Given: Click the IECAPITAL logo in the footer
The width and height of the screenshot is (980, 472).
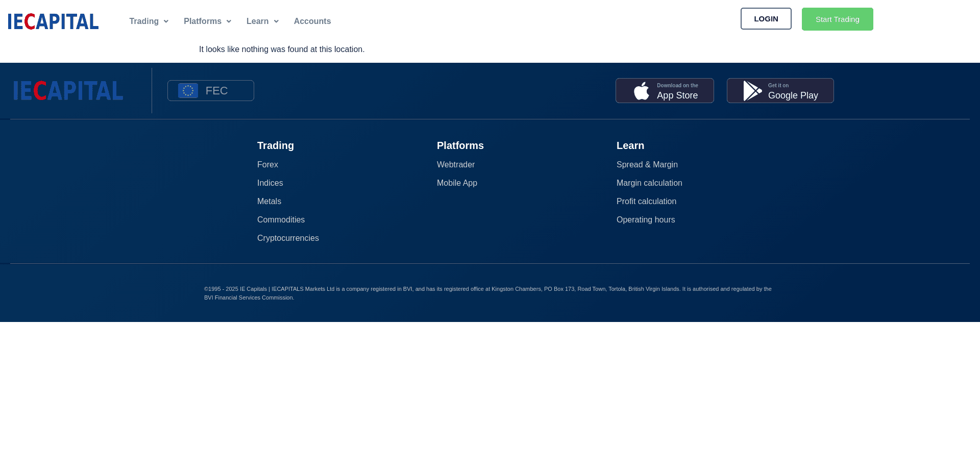Looking at the screenshot, I should tap(68, 90).
